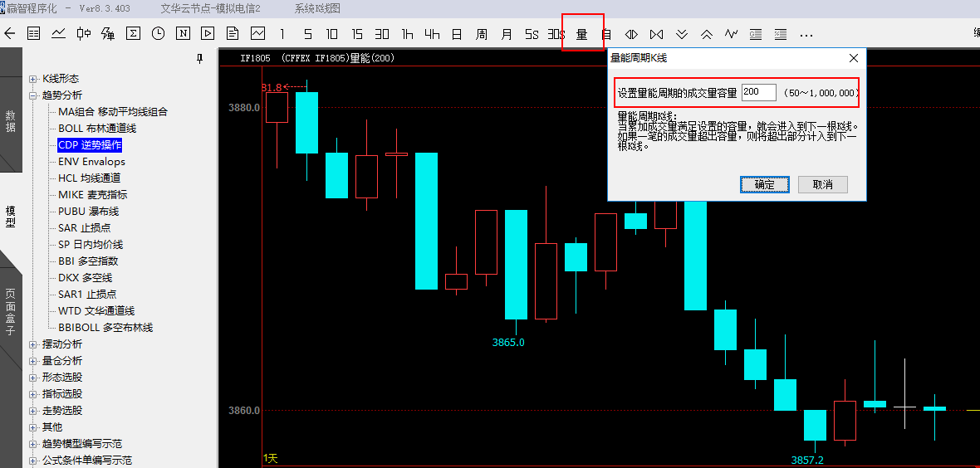Click the boxed trend chart icon
This screenshot has width=980, height=468.
pyautogui.click(x=257, y=34)
